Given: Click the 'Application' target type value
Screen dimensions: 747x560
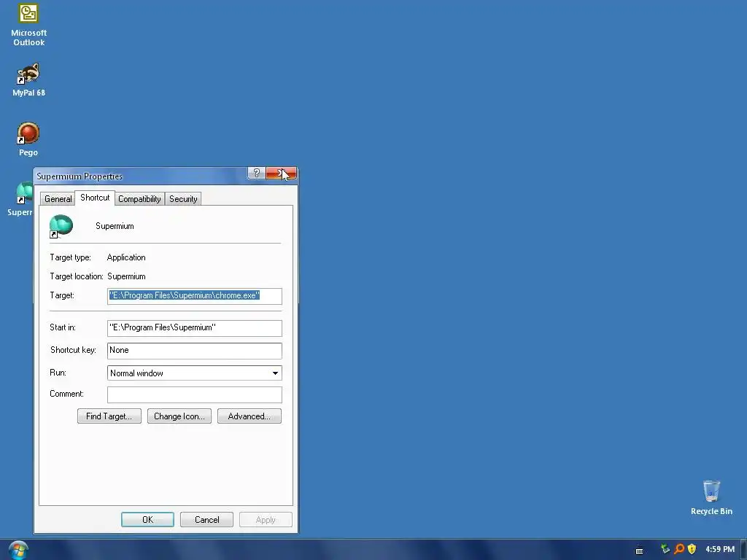Looking at the screenshot, I should pos(126,257).
